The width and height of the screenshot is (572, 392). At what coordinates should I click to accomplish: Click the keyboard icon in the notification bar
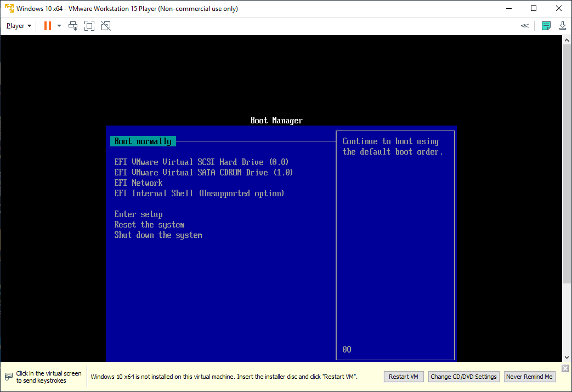point(9,377)
